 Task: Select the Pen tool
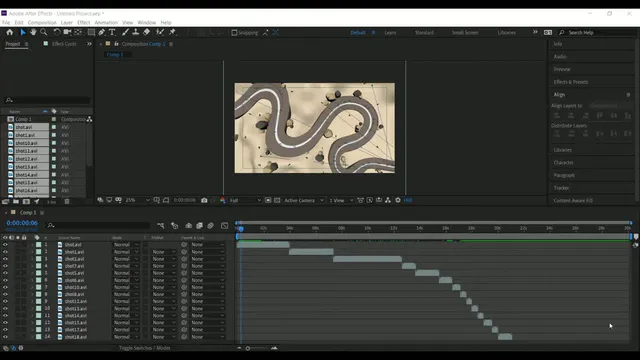point(101,32)
